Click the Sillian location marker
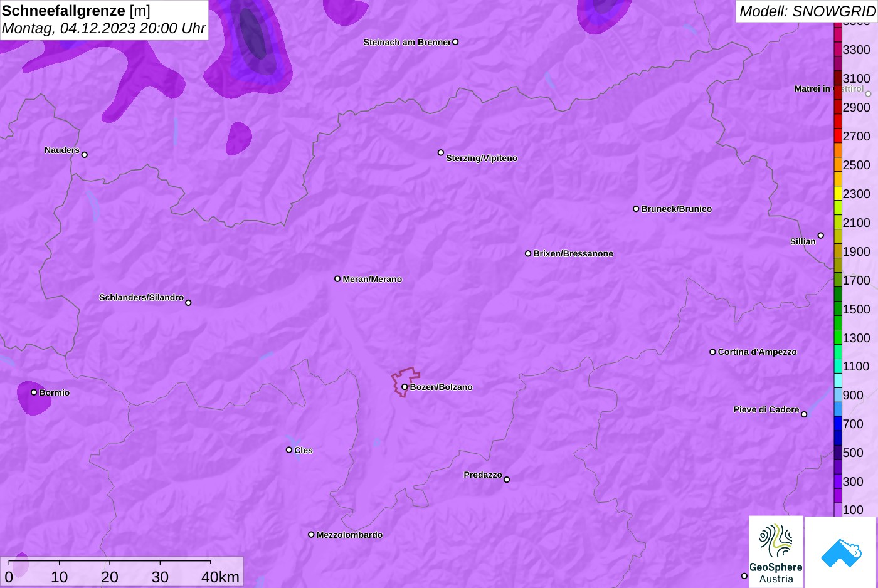 (x=821, y=236)
